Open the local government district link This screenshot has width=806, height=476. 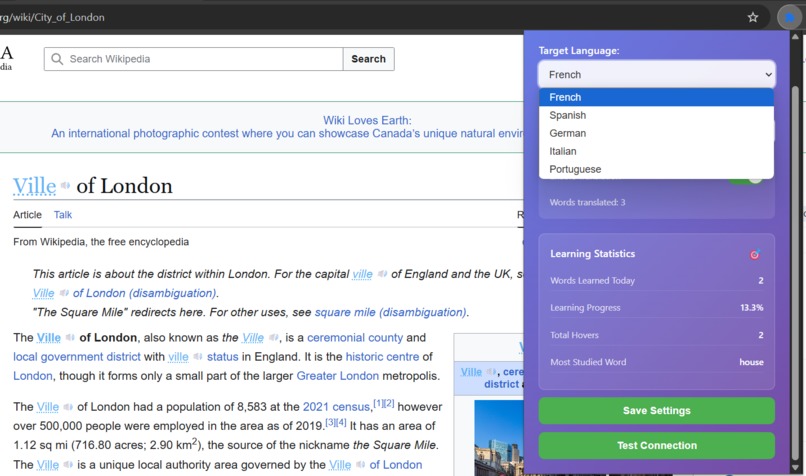click(77, 357)
